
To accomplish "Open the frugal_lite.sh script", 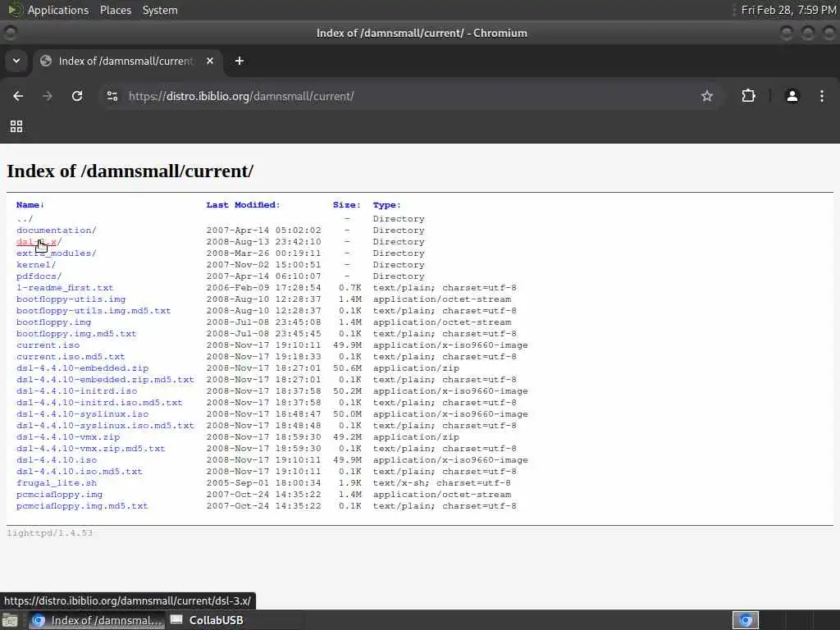I will point(57,483).
